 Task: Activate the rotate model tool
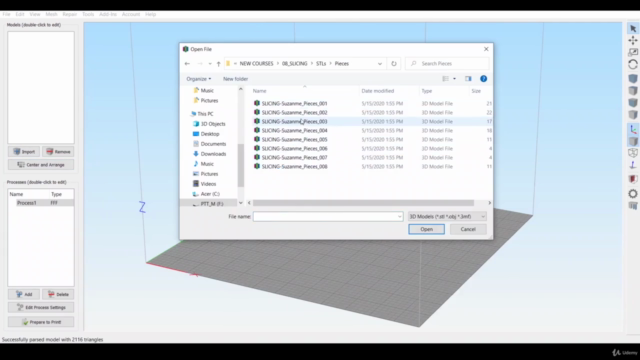click(x=633, y=64)
